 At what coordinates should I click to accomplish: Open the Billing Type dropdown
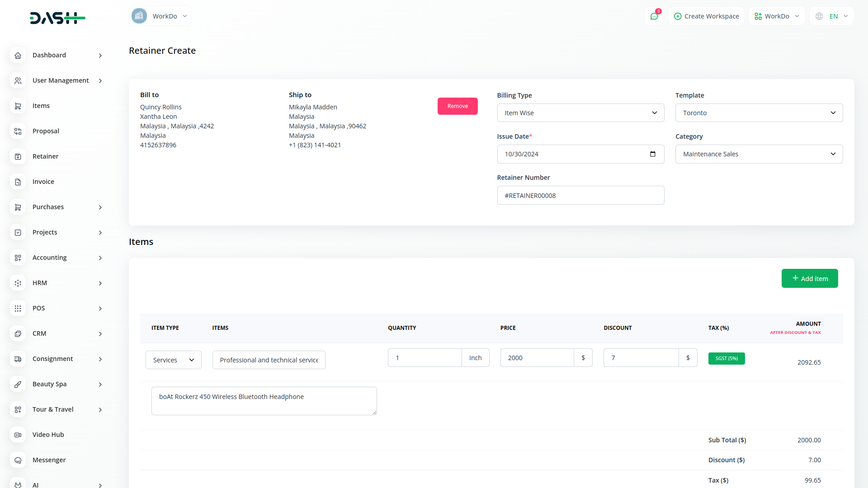point(580,113)
